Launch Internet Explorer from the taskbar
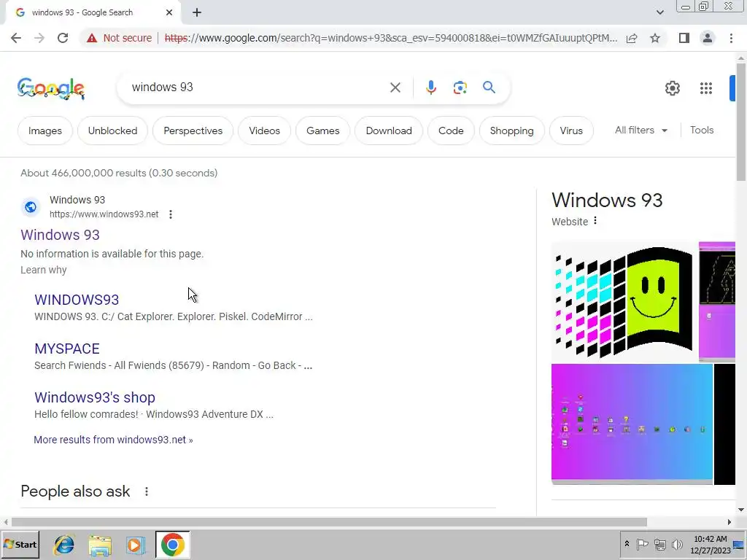Image resolution: width=747 pixels, height=560 pixels. (64, 545)
